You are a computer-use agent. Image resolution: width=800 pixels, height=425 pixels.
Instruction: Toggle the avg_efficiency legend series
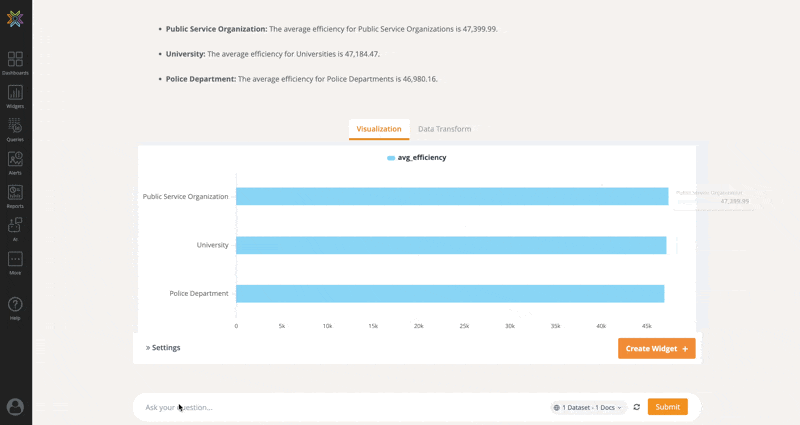(416, 157)
